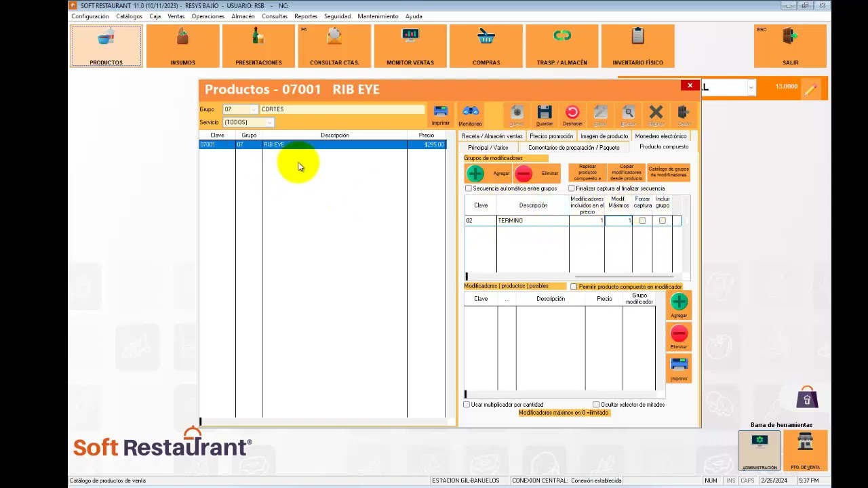Click the 2/26/2024 date in status bar

coord(775,481)
